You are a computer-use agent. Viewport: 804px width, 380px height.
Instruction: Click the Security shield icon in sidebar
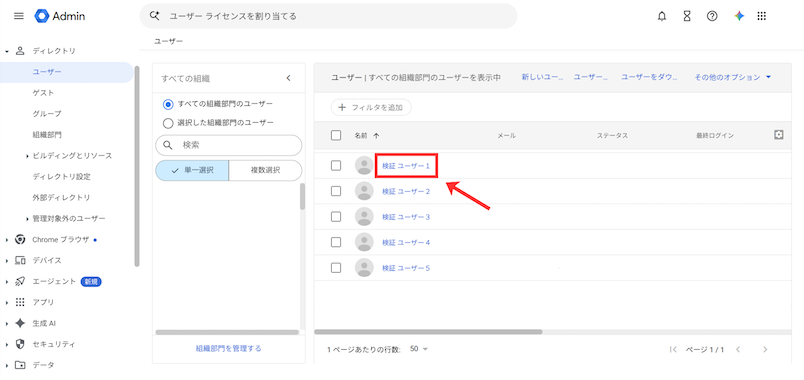coord(20,344)
